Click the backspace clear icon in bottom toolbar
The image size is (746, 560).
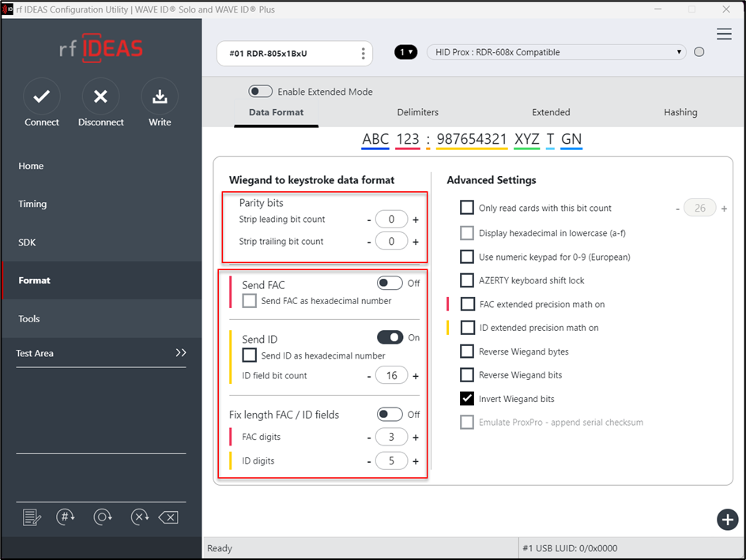coord(168,517)
